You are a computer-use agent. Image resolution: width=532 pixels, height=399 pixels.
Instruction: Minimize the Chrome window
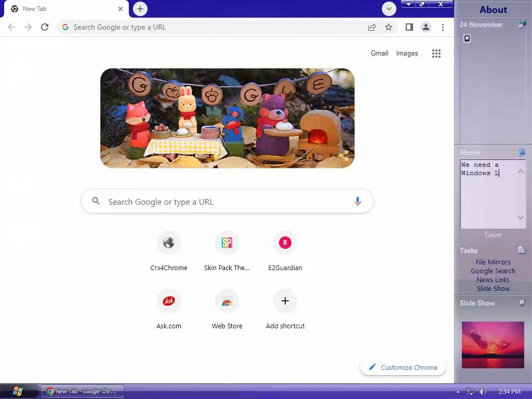(x=408, y=4)
